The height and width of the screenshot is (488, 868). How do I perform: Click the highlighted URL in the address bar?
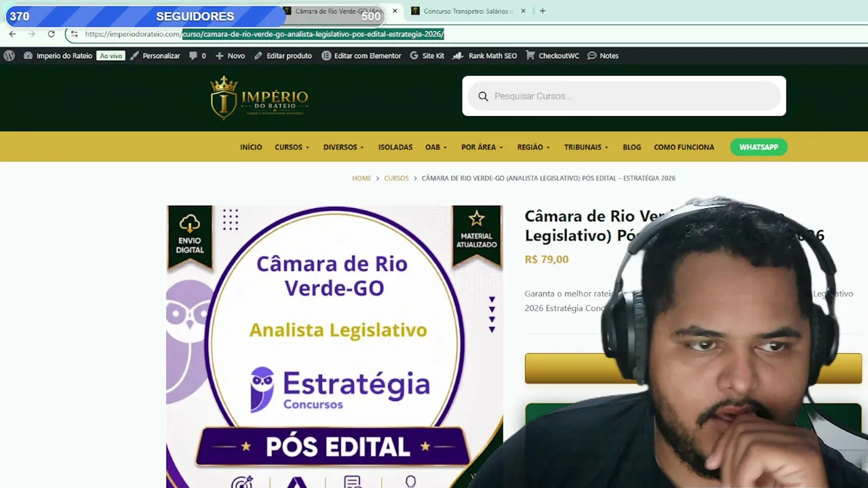click(x=313, y=34)
